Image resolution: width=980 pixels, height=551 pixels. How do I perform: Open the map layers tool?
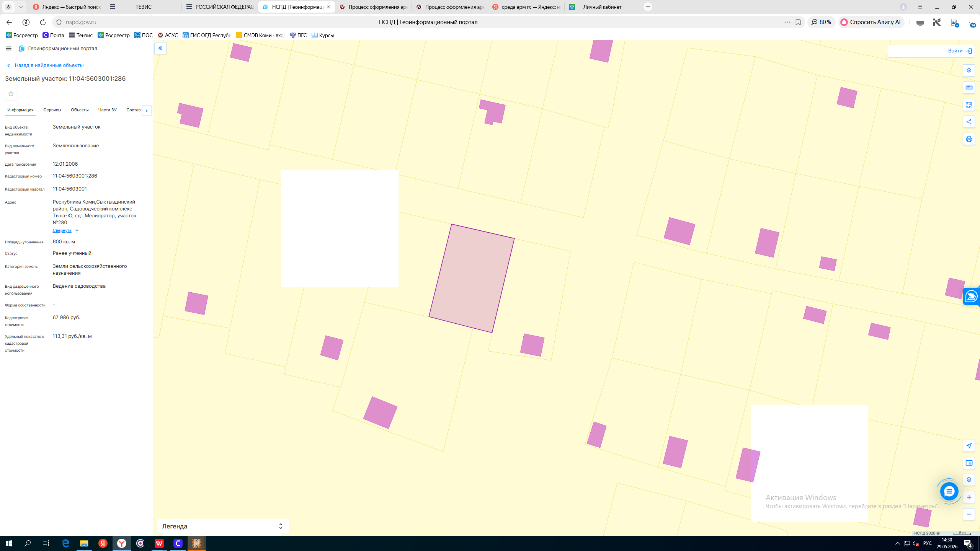pyautogui.click(x=969, y=70)
